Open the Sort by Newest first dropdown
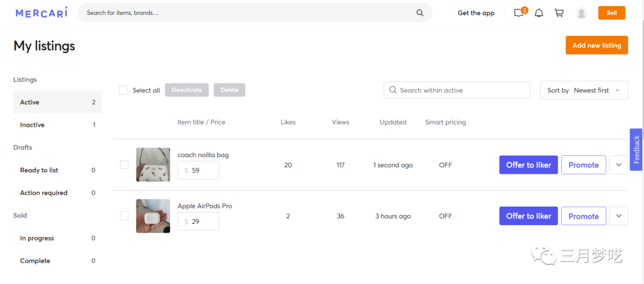This screenshot has height=284, width=644. [x=584, y=90]
